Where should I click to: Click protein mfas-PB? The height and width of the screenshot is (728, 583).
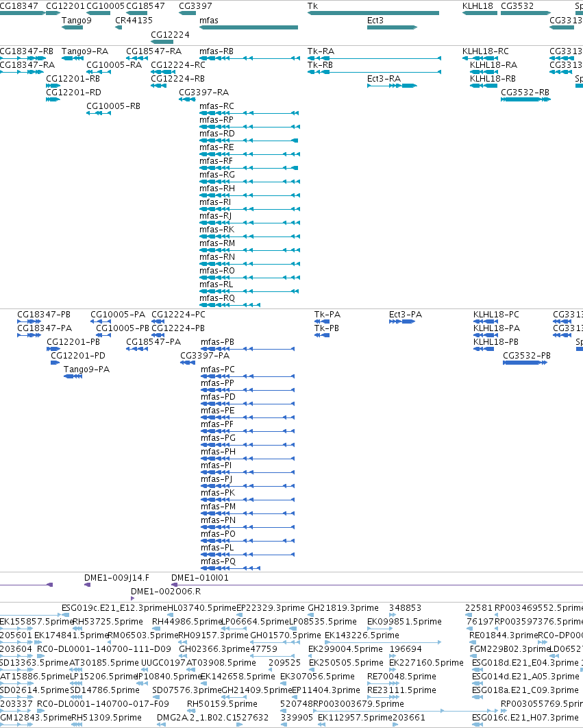(x=217, y=341)
